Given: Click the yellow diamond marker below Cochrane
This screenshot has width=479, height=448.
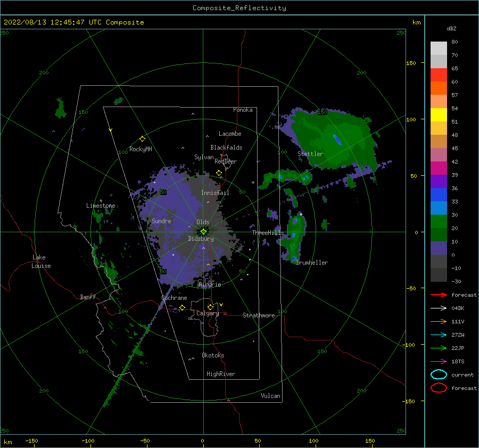Looking at the screenshot, I should [x=183, y=307].
